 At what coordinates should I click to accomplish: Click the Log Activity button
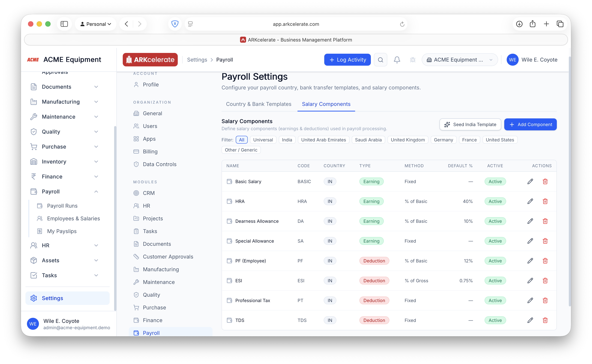point(347,60)
